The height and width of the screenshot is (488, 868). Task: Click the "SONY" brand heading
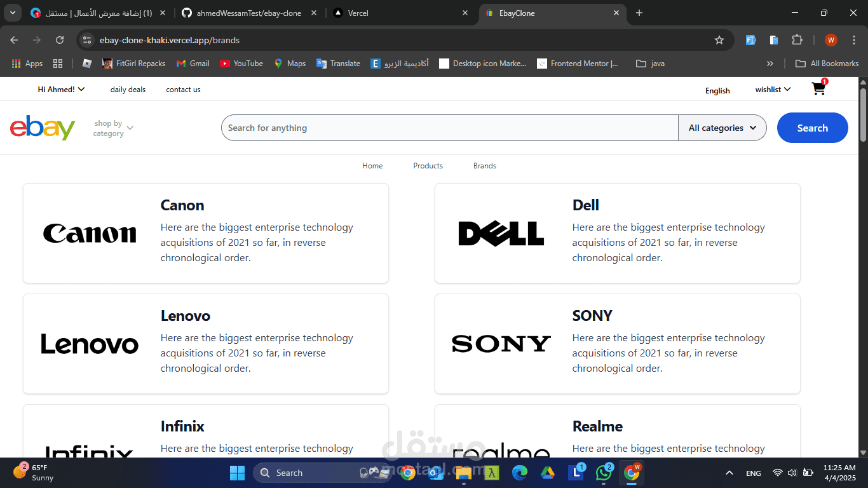pyautogui.click(x=592, y=316)
